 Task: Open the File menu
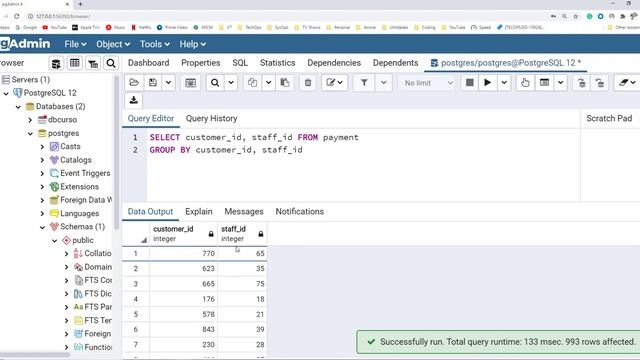click(x=75, y=44)
